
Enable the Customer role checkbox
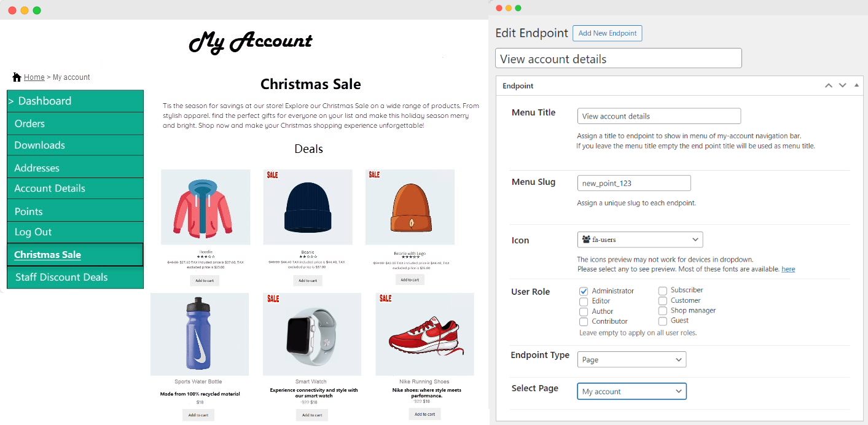coord(662,300)
